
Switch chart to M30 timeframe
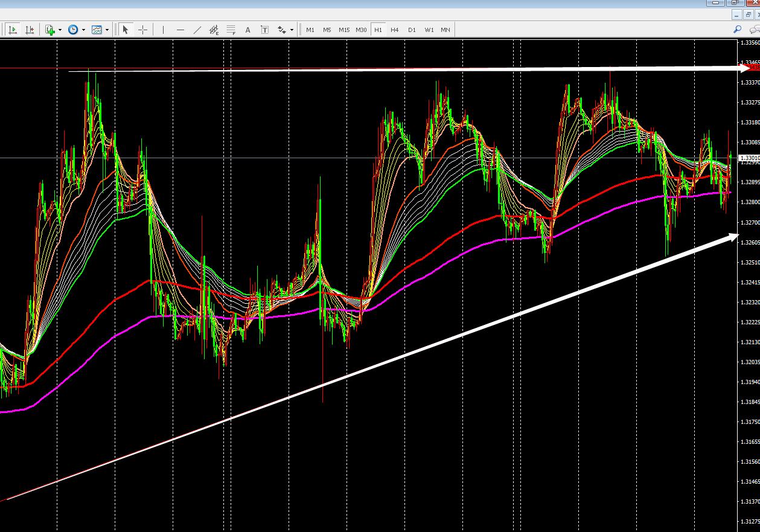(x=361, y=30)
